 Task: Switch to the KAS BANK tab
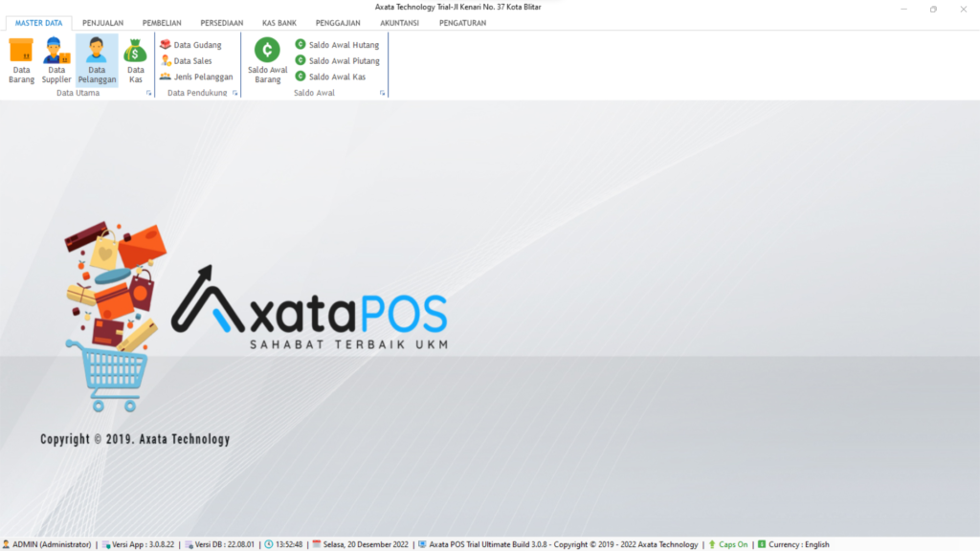point(279,23)
